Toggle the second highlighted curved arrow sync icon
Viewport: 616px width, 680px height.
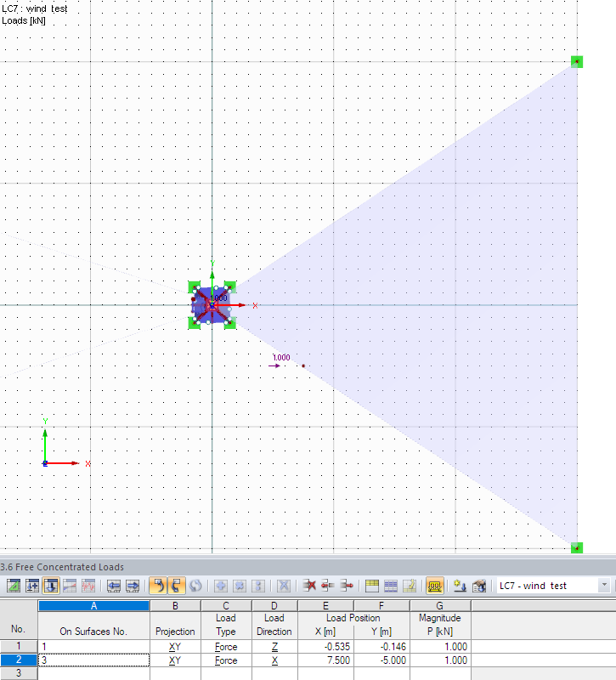(x=177, y=586)
